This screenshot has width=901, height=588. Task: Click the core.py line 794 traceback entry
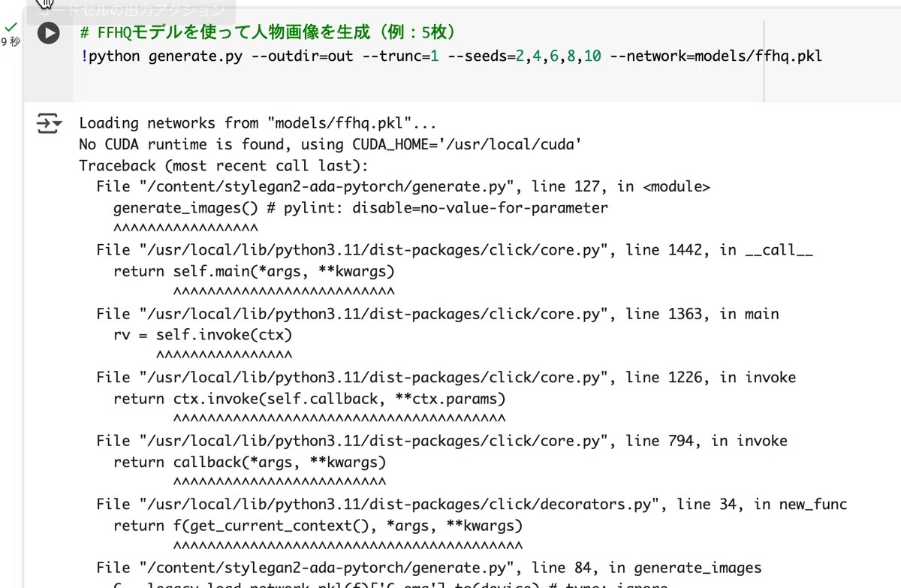point(441,441)
